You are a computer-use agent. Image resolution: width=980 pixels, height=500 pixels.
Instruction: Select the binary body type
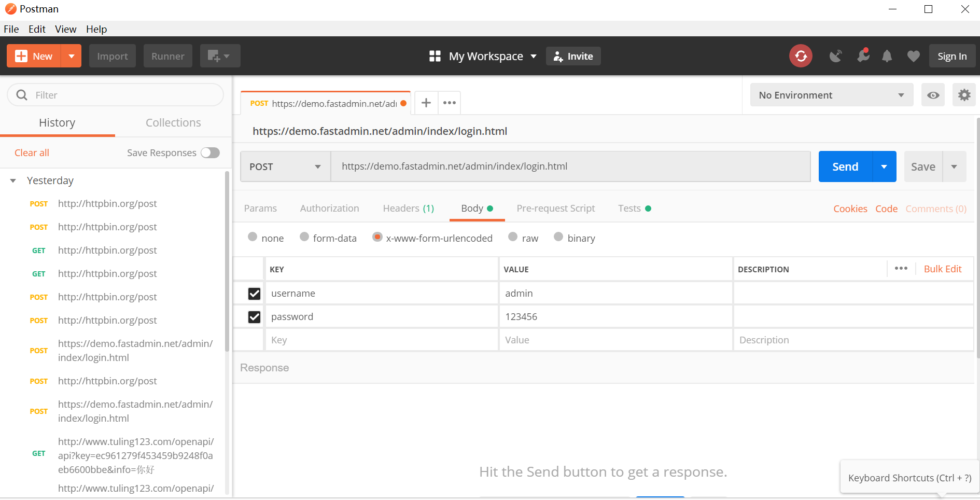(x=558, y=237)
